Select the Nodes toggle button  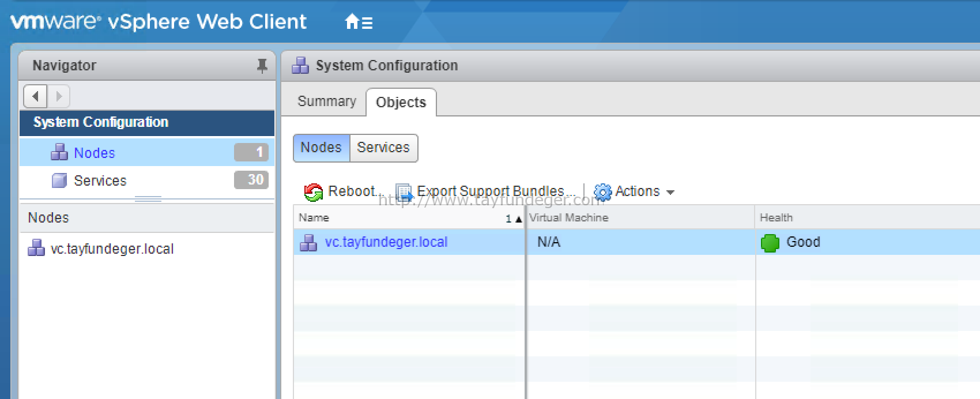[321, 148]
